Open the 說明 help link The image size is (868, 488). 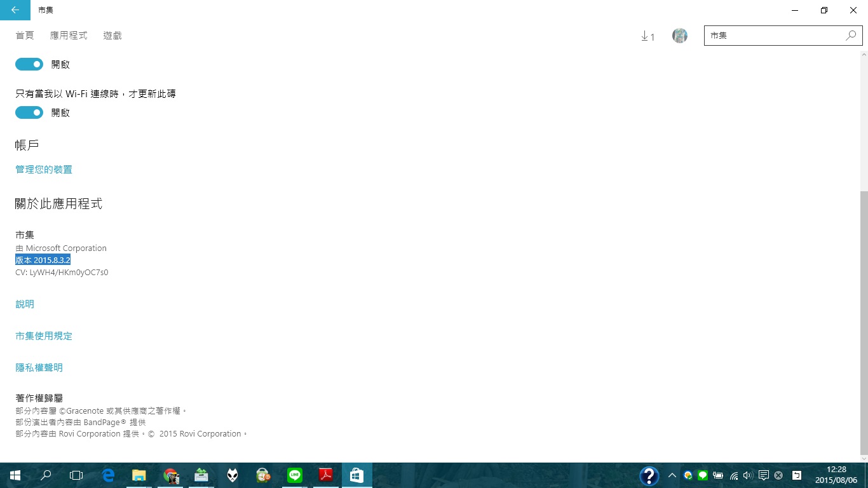point(25,304)
